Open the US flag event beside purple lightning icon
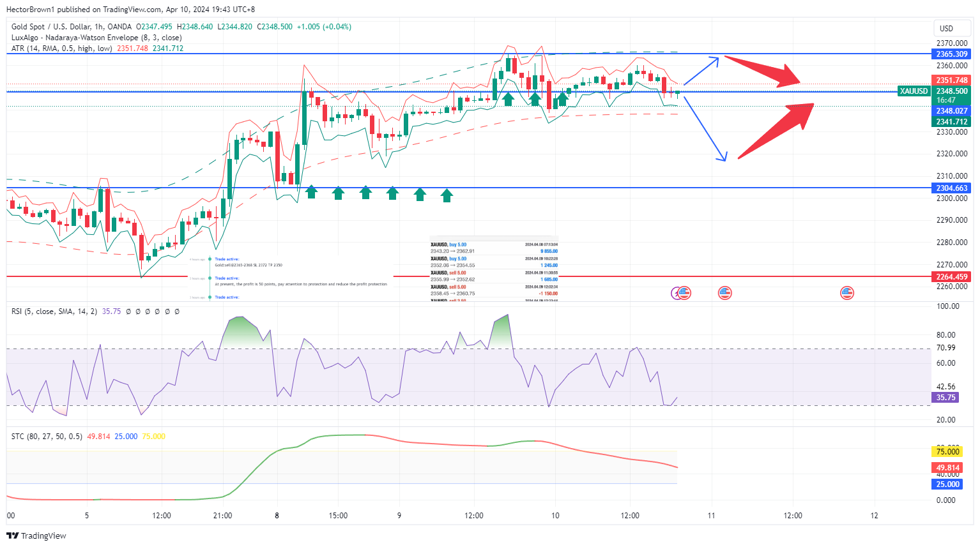Image resolution: width=980 pixels, height=547 pixels. point(685,293)
